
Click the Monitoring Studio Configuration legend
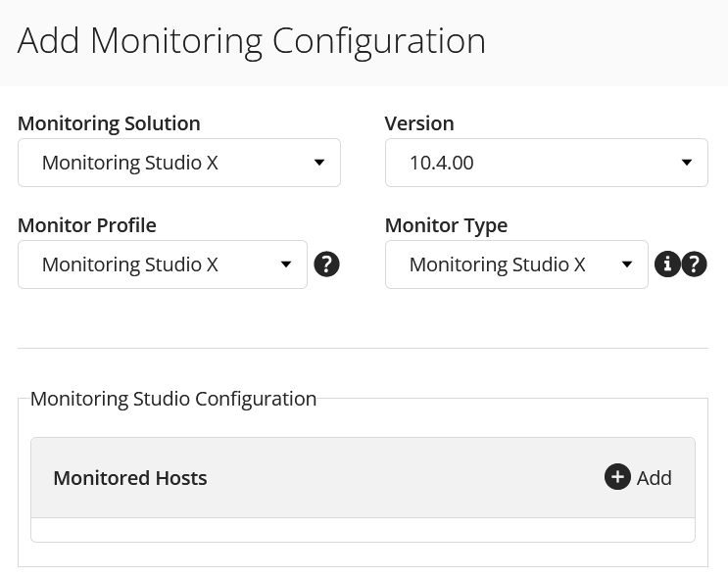(173, 399)
